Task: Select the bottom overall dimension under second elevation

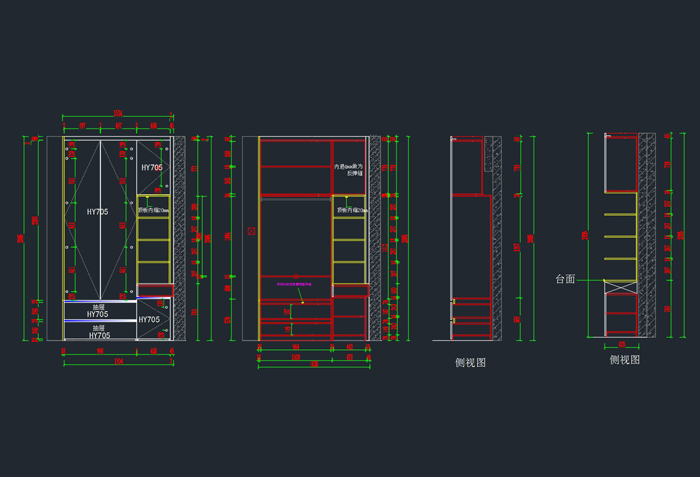Action: pos(313,365)
